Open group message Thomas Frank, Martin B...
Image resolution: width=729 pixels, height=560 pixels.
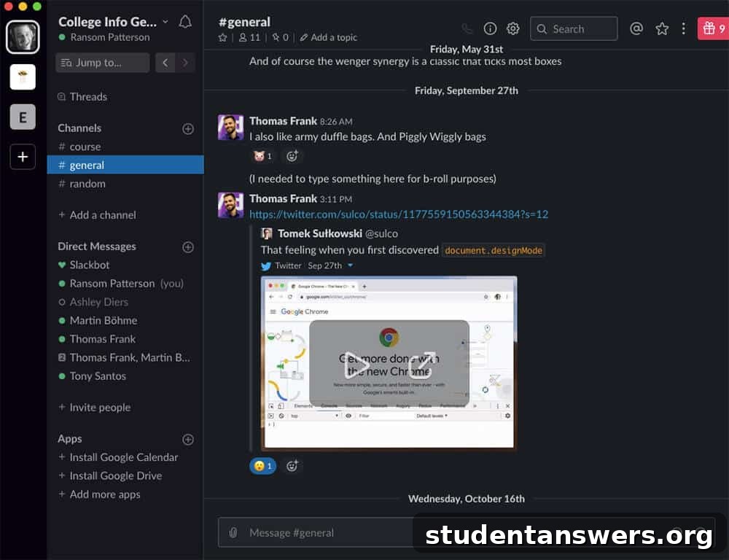click(125, 358)
